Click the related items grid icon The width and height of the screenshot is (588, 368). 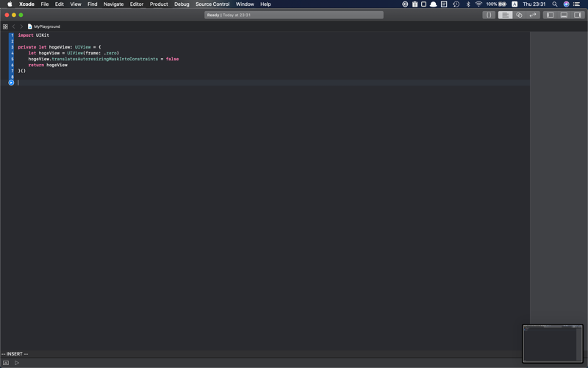tap(5, 26)
